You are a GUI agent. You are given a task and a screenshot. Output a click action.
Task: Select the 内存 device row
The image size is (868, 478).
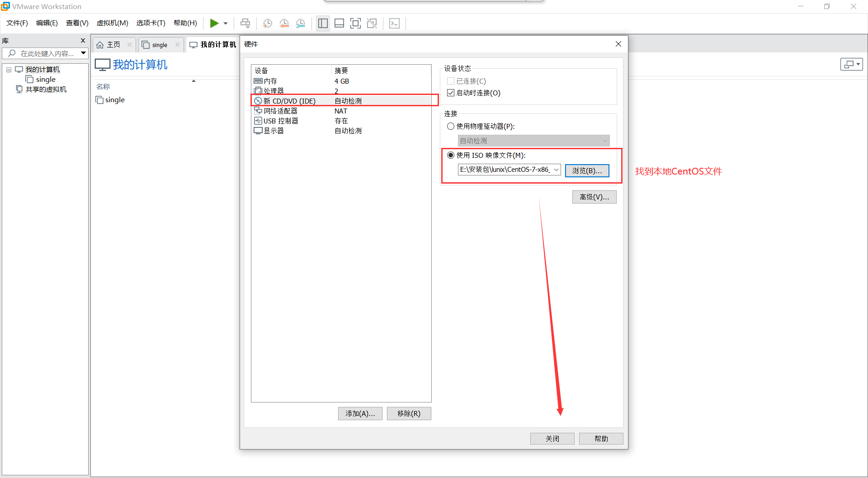[x=341, y=81]
